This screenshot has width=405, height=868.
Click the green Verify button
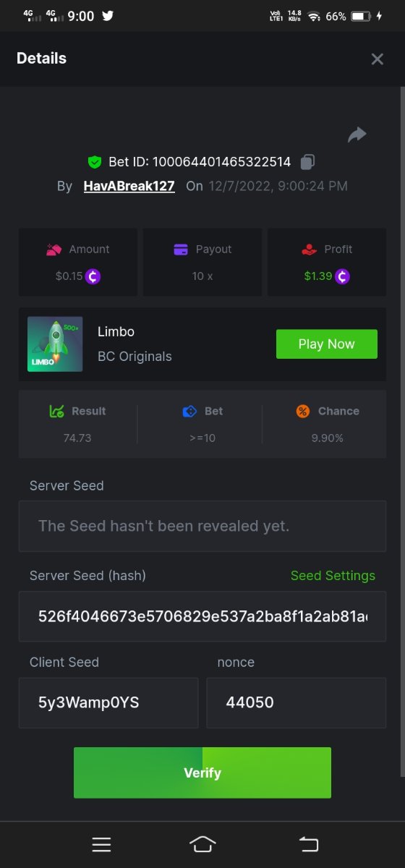(202, 773)
